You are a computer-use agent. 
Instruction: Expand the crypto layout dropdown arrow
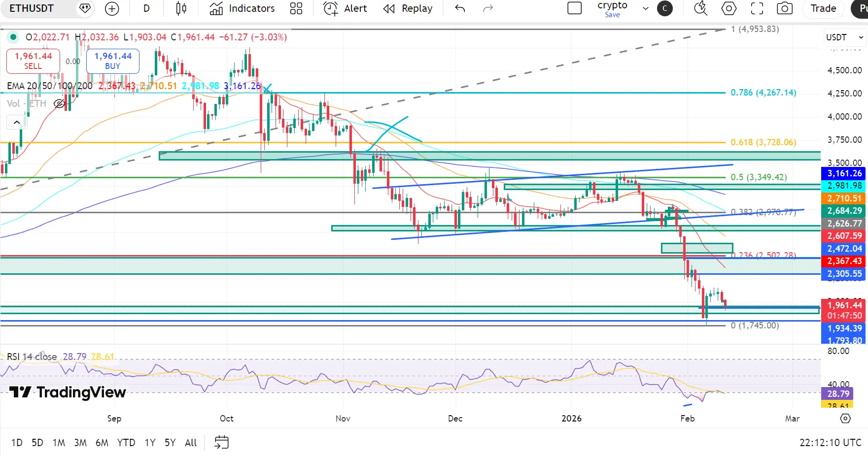(645, 8)
